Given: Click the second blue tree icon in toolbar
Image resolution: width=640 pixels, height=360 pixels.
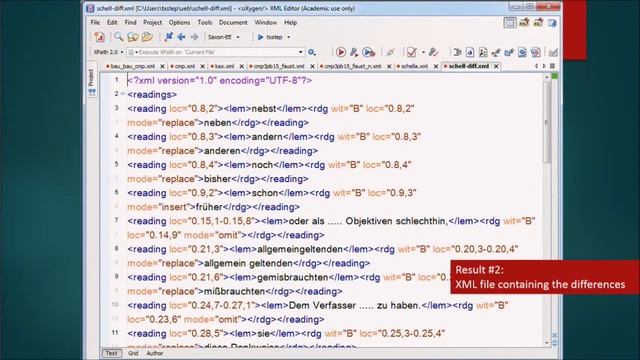Looking at the screenshot, I should coord(509,52).
